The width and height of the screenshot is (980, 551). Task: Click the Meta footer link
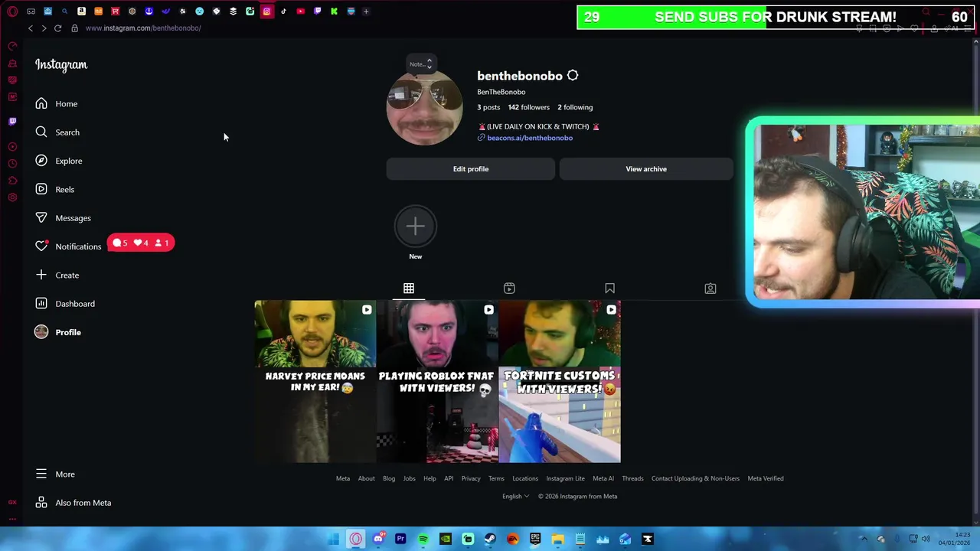[x=343, y=479]
